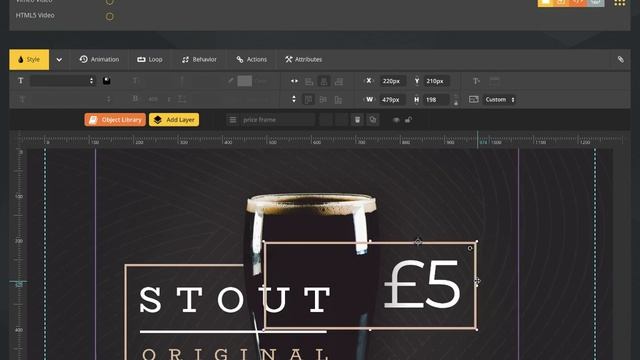Click the £5 price text layer

422,284
